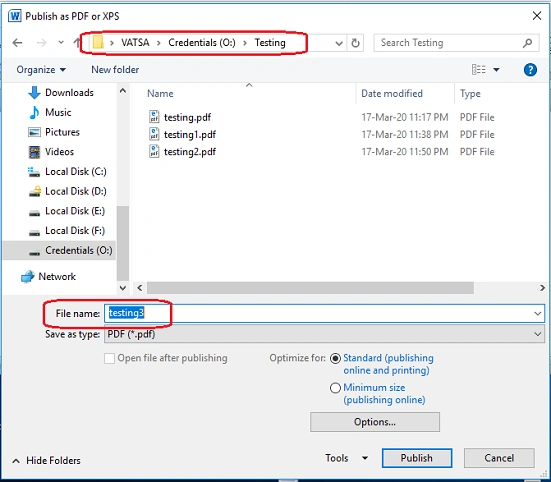
Task: Open the Save as type dropdown
Action: [x=324, y=334]
